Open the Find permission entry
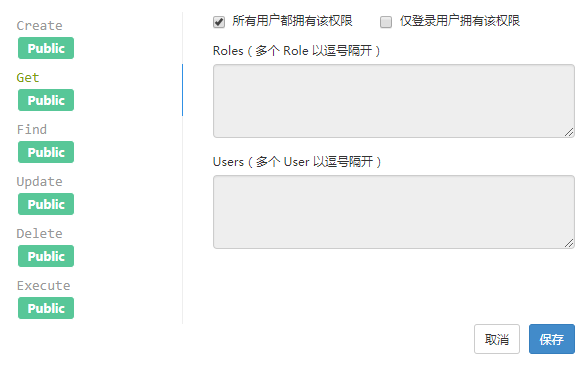Image resolution: width=587 pixels, height=366 pixels. coord(32,129)
